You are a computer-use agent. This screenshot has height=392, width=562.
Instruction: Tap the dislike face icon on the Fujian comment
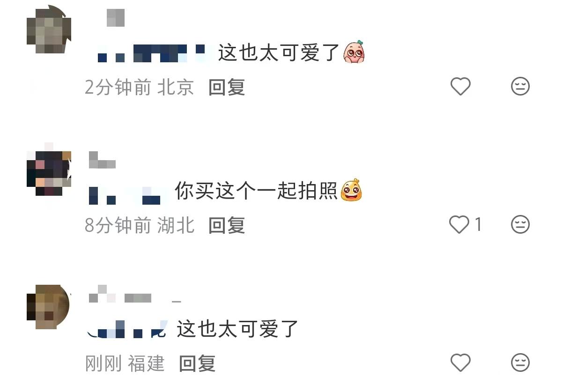click(520, 362)
